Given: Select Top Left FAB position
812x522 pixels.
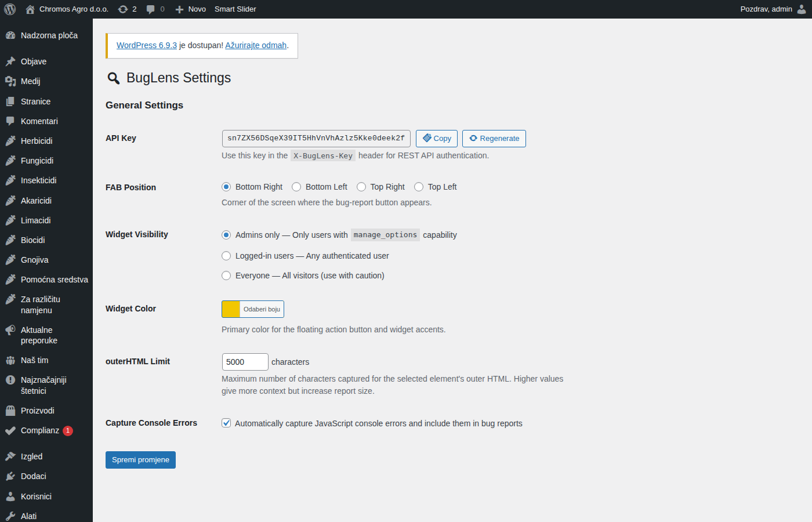Looking at the screenshot, I should click(x=419, y=187).
